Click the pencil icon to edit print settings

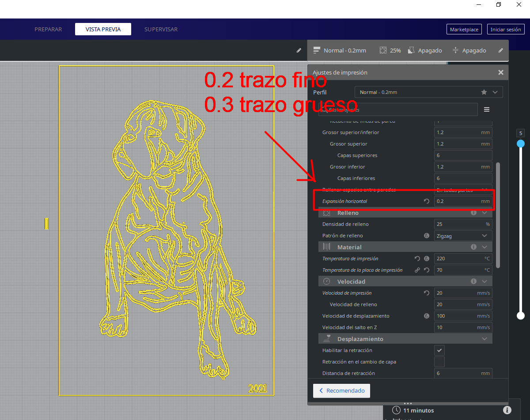click(x=500, y=50)
